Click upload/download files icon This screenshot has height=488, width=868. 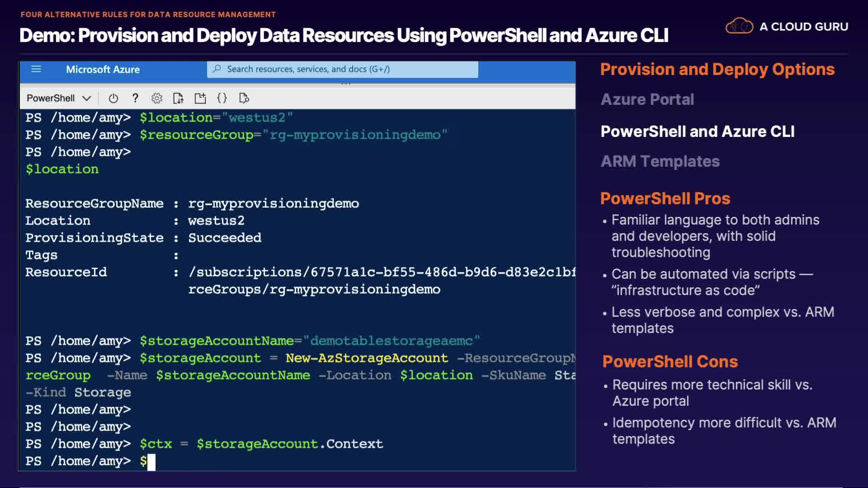[178, 98]
